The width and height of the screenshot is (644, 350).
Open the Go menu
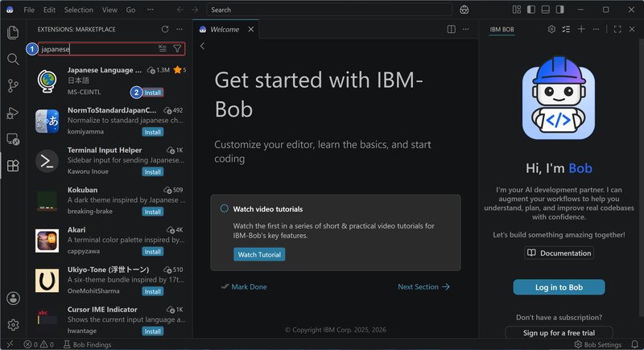[x=130, y=10]
